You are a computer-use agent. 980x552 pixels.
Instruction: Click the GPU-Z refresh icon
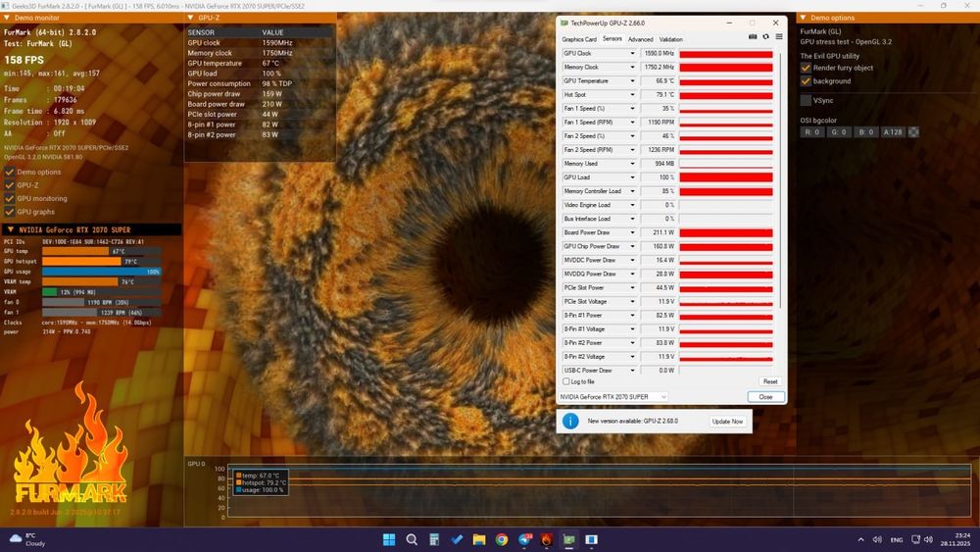click(x=765, y=37)
